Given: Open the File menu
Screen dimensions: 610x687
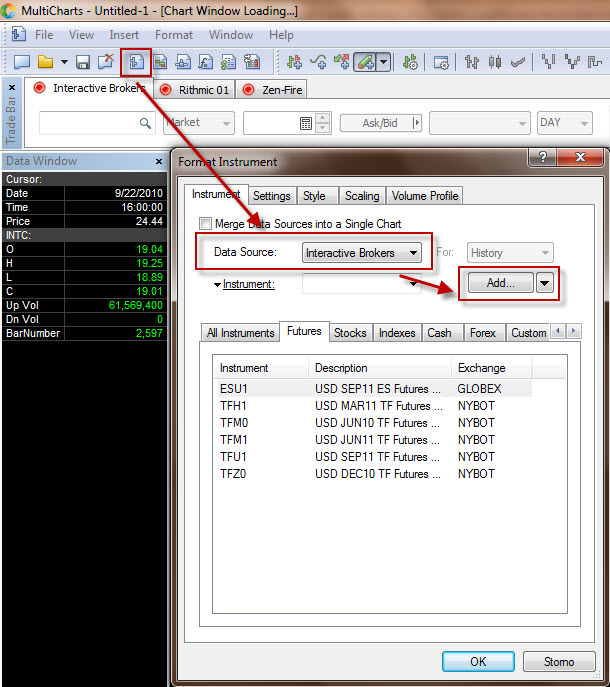Looking at the screenshot, I should point(44,35).
